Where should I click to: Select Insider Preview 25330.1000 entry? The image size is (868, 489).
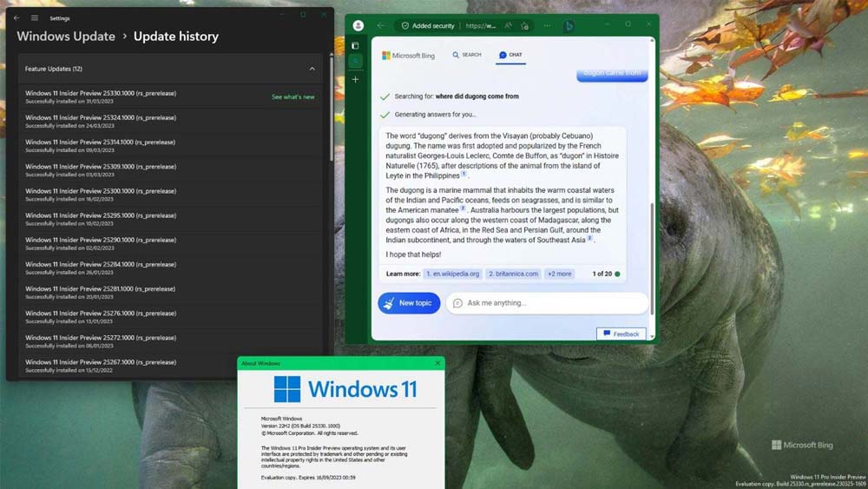click(x=170, y=97)
